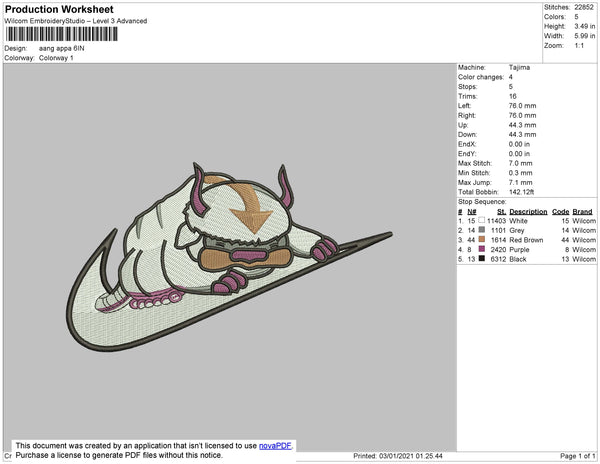This screenshot has width=600, height=464.
Task: Select the White thread color swatch
Action: (x=481, y=220)
